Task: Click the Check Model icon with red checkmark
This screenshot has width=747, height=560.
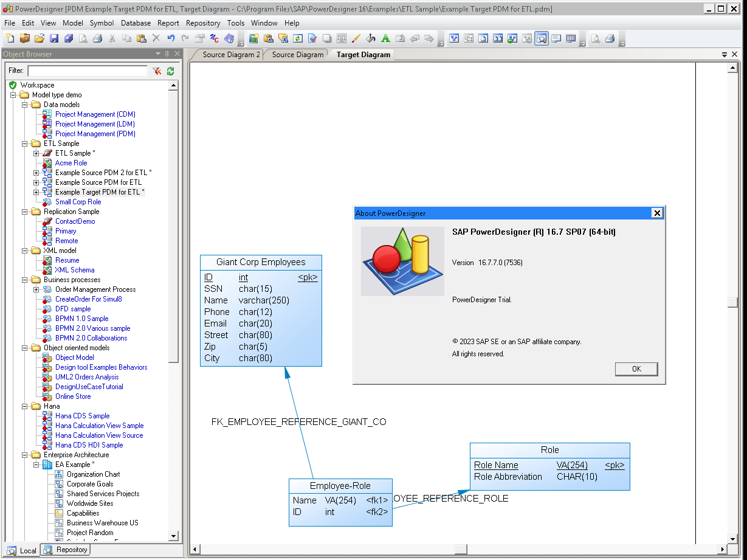Action: pos(312,38)
